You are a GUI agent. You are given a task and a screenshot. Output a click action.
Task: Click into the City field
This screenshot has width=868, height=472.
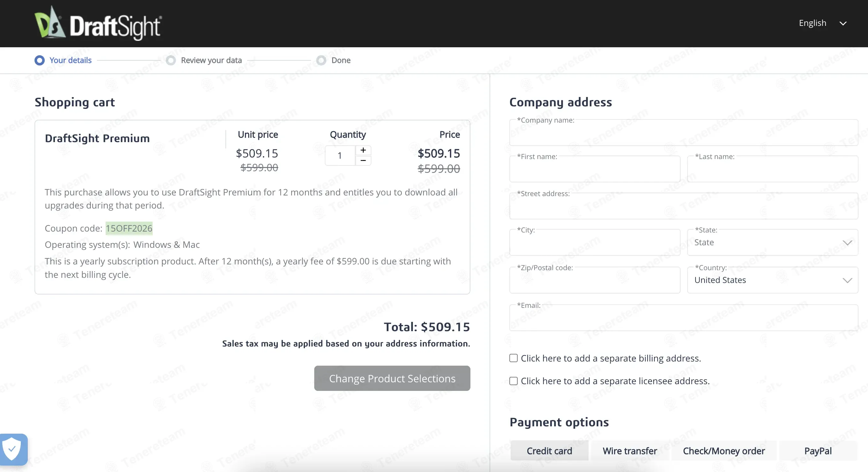point(595,243)
